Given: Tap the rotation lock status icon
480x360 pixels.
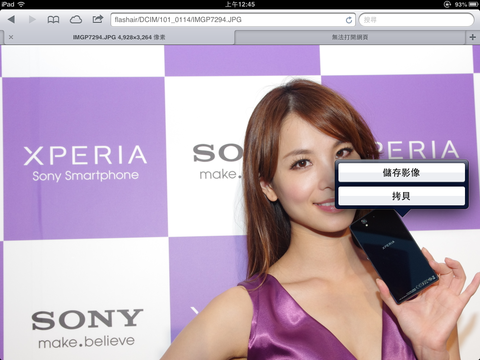Looking at the screenshot, I should click(447, 4).
